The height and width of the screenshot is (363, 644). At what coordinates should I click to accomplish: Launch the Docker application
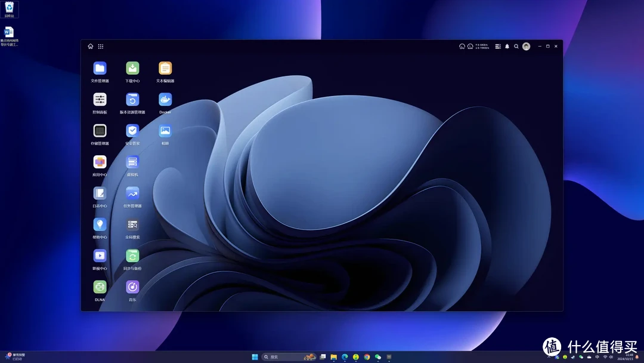tap(165, 99)
